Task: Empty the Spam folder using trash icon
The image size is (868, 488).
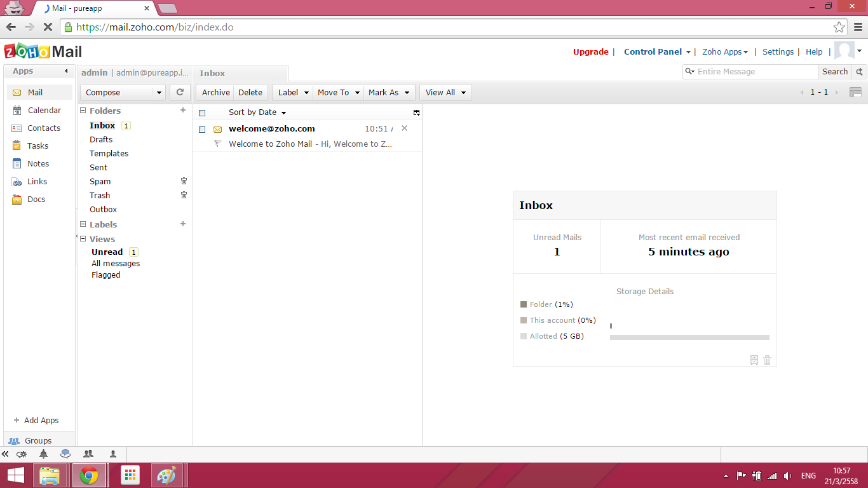Action: tap(184, 181)
